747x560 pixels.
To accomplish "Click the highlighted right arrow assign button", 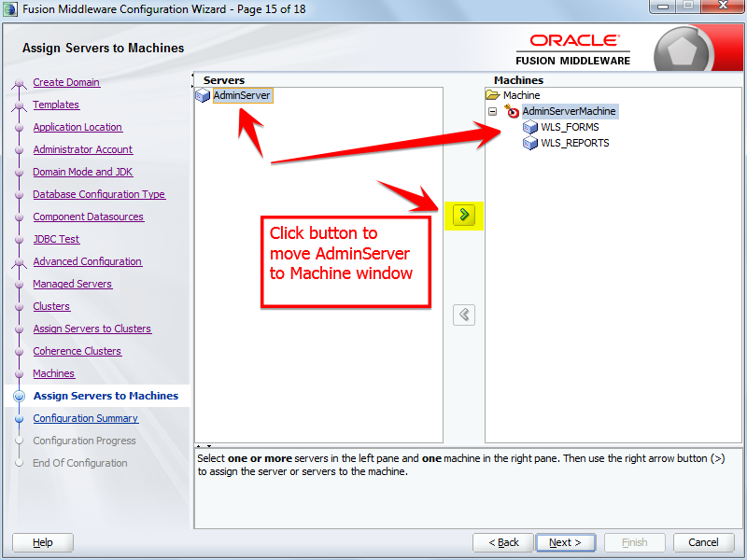I will click(x=463, y=216).
